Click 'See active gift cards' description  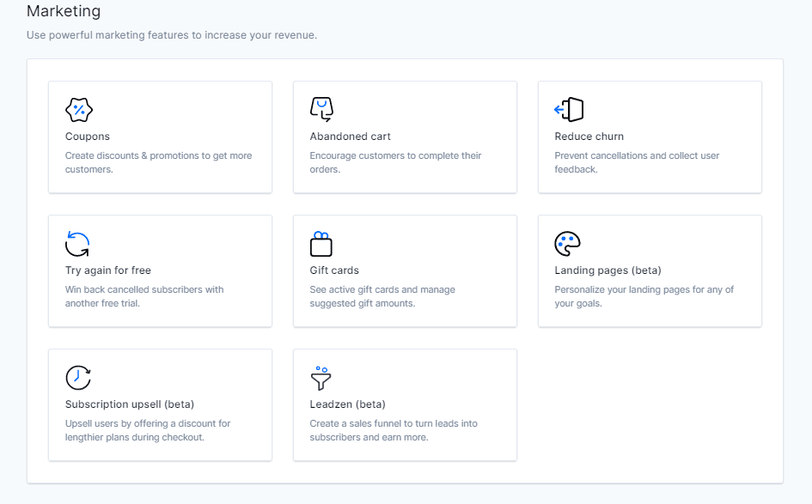point(382,296)
